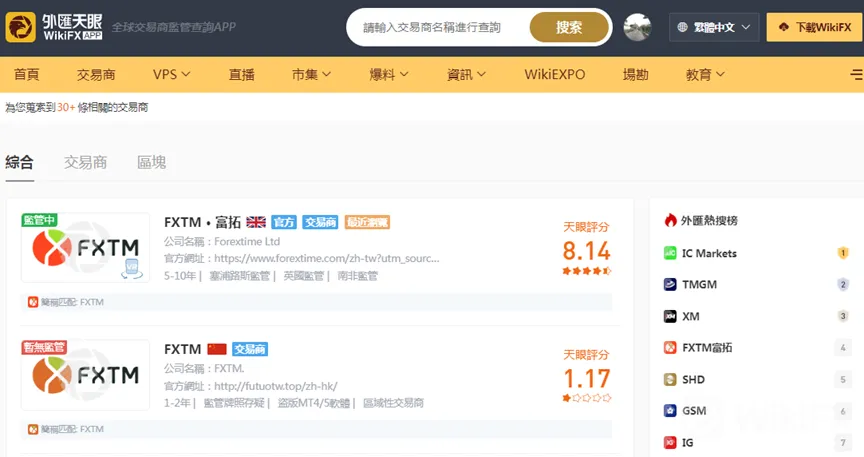The image size is (864, 457).
Task: Open the user avatar profile picture
Action: click(638, 27)
